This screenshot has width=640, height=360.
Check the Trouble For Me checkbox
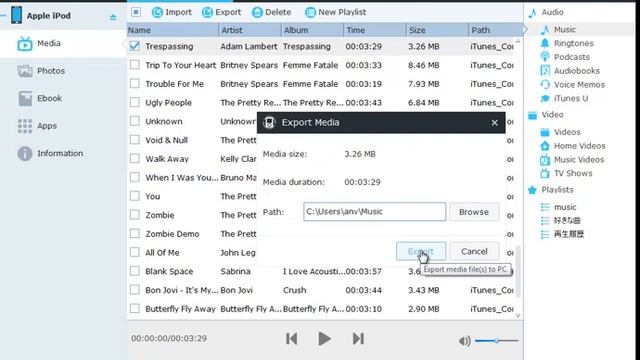[135, 84]
